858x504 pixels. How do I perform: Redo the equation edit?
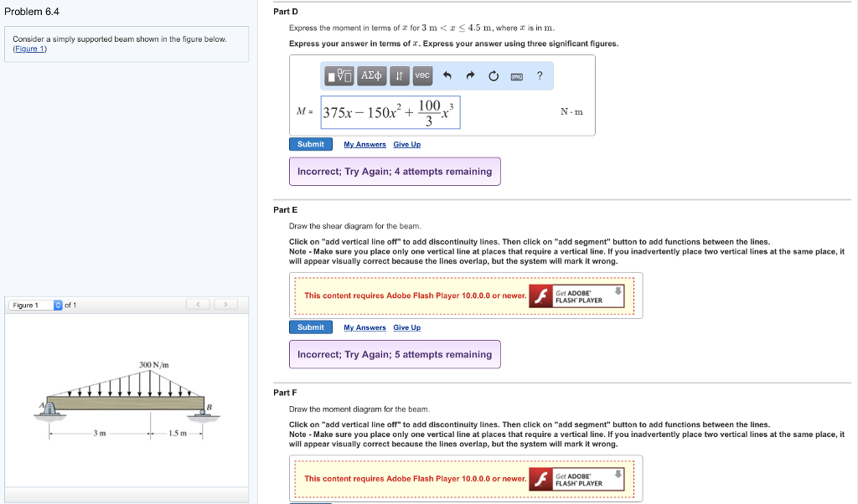471,76
